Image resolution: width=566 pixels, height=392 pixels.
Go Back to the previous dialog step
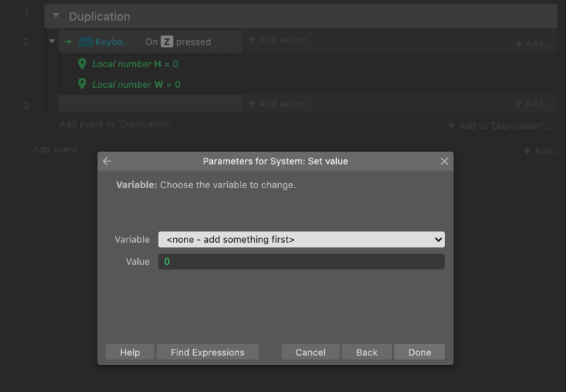point(366,352)
